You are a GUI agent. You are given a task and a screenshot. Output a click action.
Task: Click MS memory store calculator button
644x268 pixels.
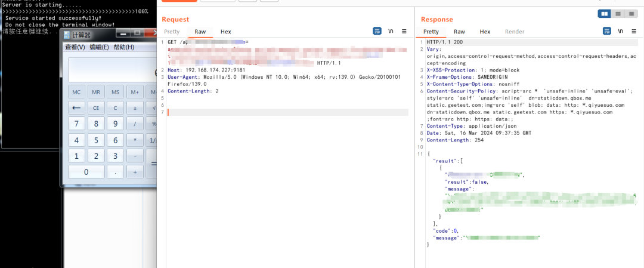tap(116, 92)
